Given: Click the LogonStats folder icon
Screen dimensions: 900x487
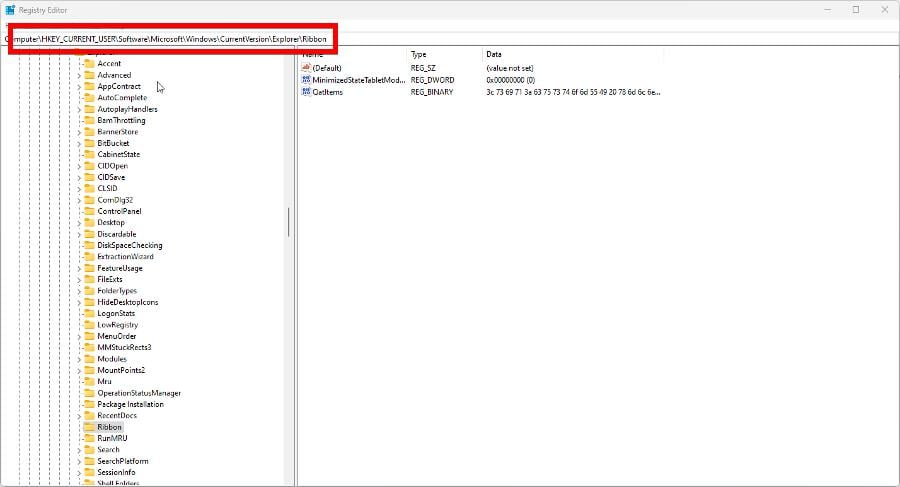Looking at the screenshot, I should click(89, 314).
